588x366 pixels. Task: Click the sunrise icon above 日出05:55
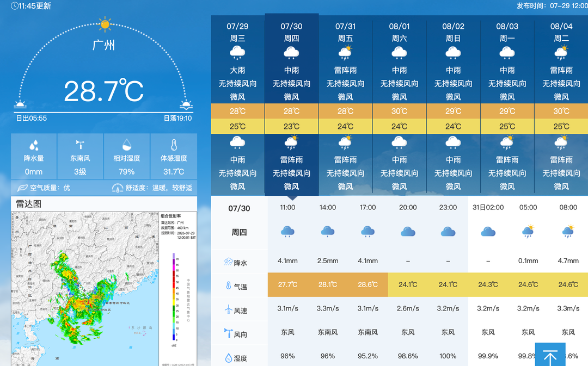(x=20, y=104)
